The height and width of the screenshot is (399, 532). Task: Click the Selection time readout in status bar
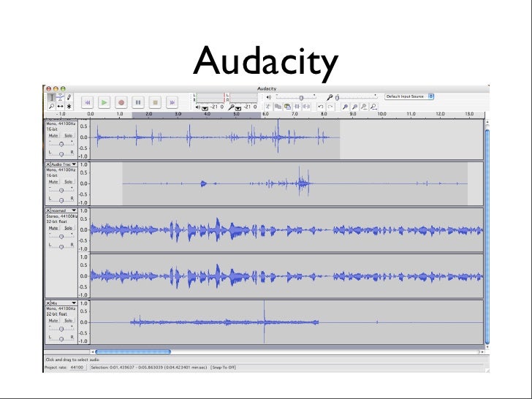(149, 368)
